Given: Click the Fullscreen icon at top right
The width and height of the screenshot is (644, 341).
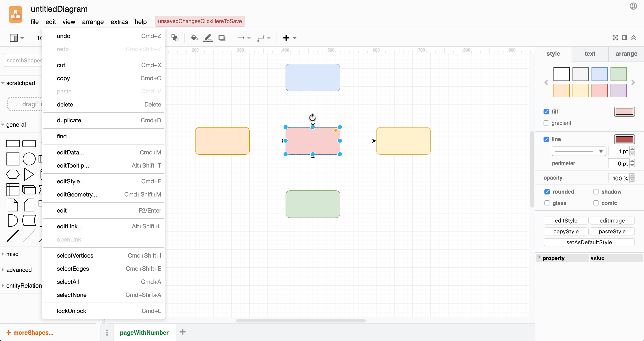Looking at the screenshot, I should pyautogui.click(x=615, y=38).
